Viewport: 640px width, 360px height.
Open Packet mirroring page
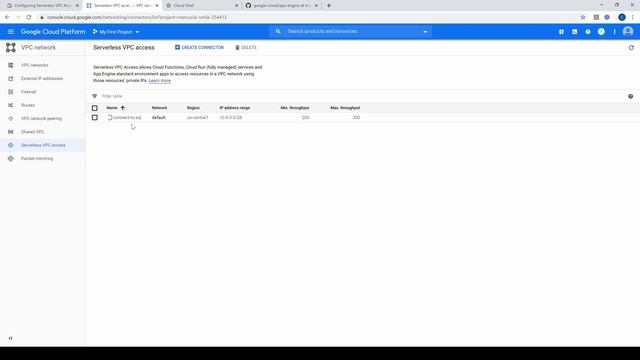(x=37, y=158)
